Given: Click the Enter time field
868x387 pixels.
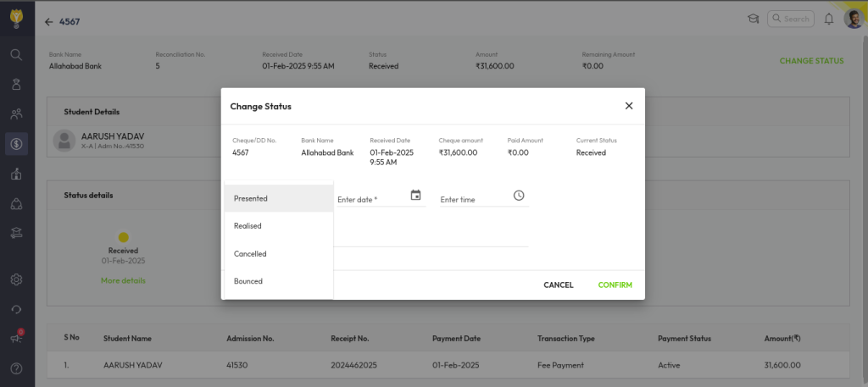Looking at the screenshot, I should (475, 199).
